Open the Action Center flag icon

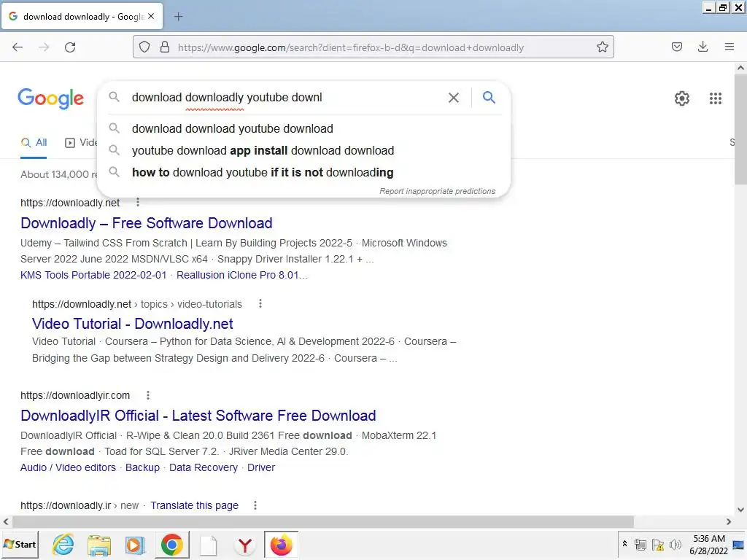[658, 544]
